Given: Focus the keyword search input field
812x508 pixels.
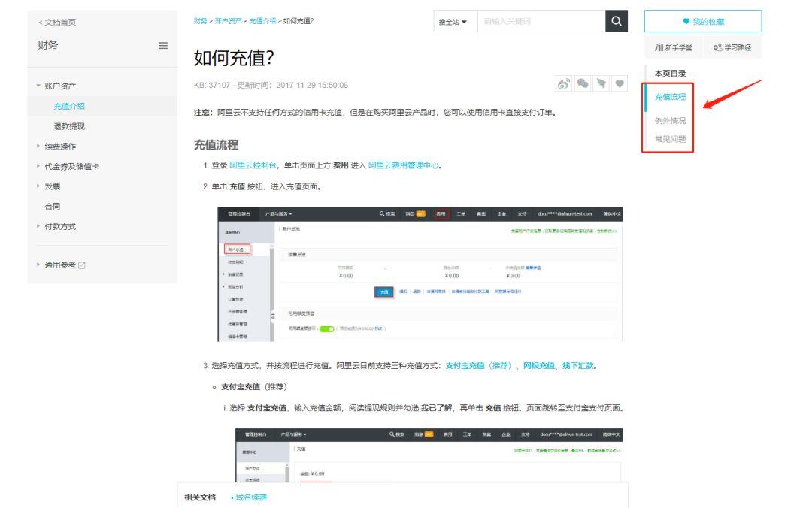Looking at the screenshot, I should pos(541,21).
